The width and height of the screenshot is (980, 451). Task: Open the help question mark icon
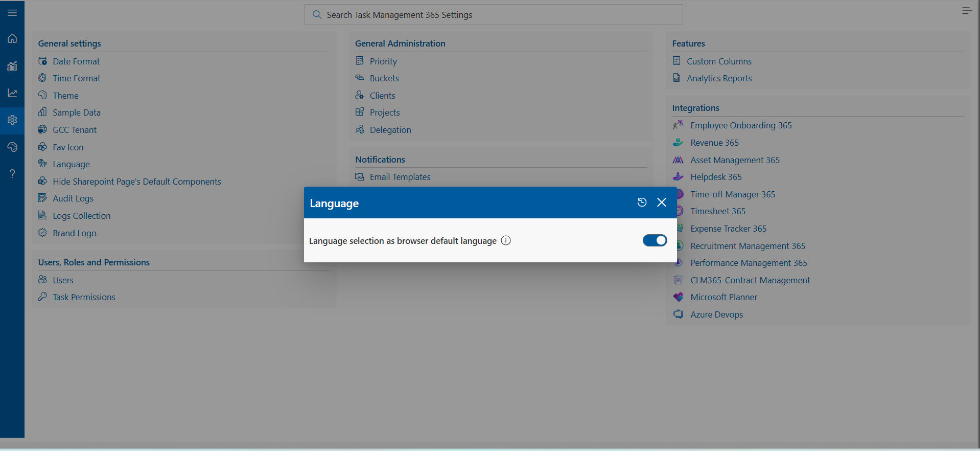pos(12,174)
